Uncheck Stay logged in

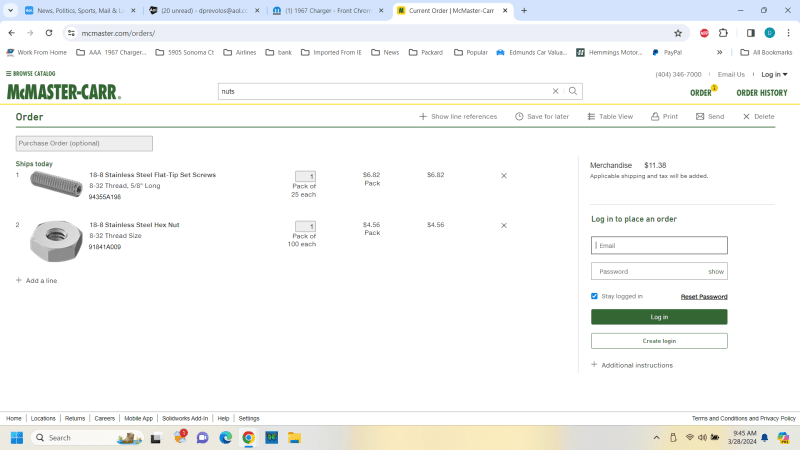(594, 296)
